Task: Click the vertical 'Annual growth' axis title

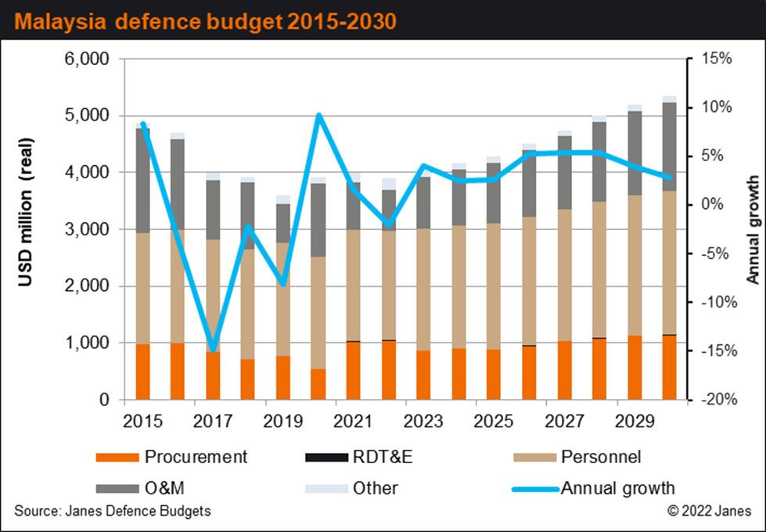Action: coord(753,229)
